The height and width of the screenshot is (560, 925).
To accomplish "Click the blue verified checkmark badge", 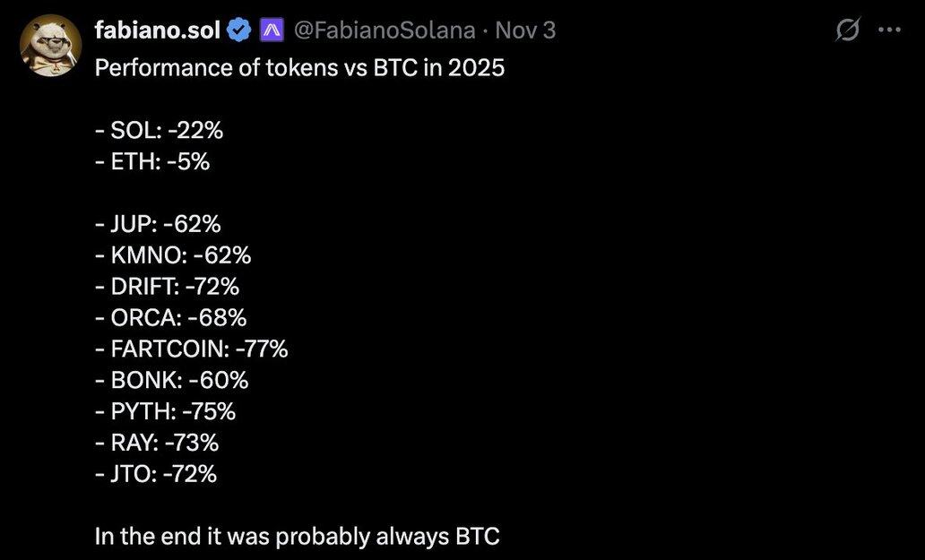I will click(239, 30).
